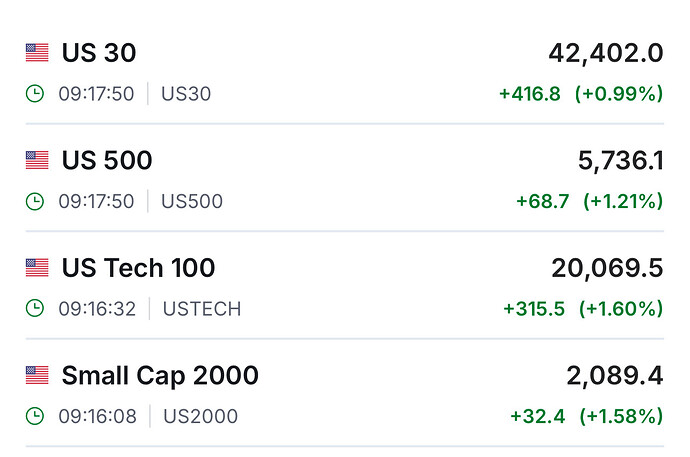The width and height of the screenshot is (690, 457).
Task: Click the US2000 ticker symbol
Action: click(x=199, y=416)
